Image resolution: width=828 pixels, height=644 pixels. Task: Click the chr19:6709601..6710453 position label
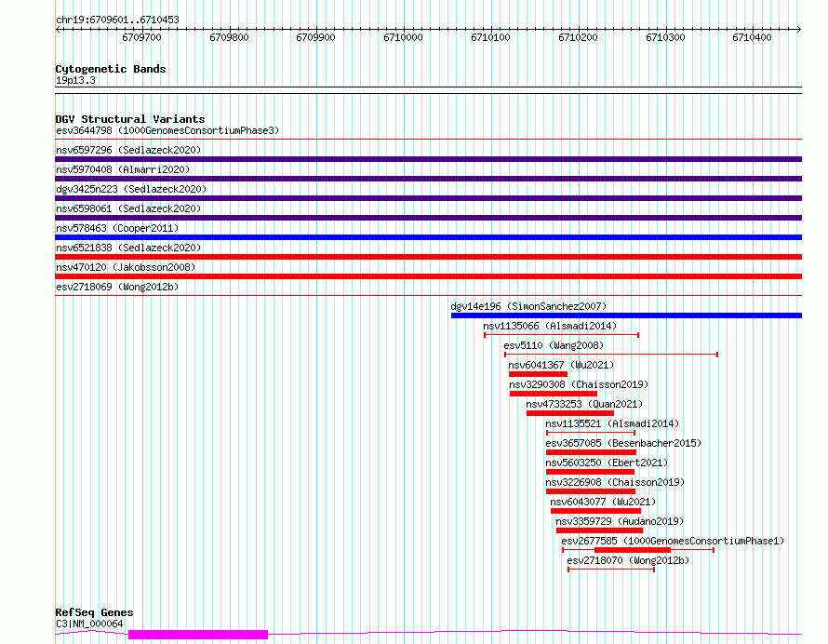(x=117, y=20)
